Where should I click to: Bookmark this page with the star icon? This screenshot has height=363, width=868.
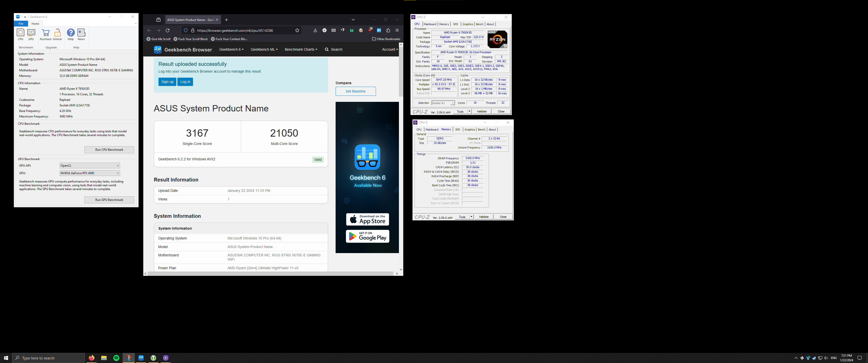[x=297, y=30]
